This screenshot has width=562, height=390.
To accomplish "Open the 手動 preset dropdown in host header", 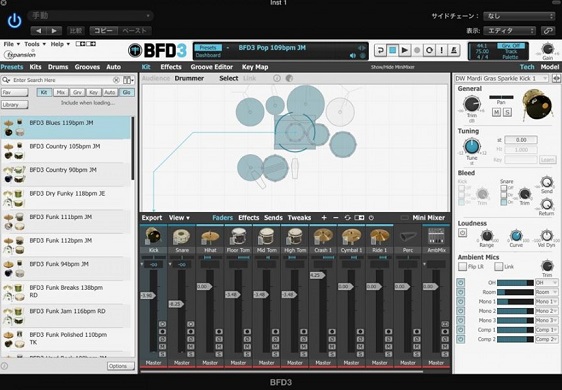I will pyautogui.click(x=90, y=16).
